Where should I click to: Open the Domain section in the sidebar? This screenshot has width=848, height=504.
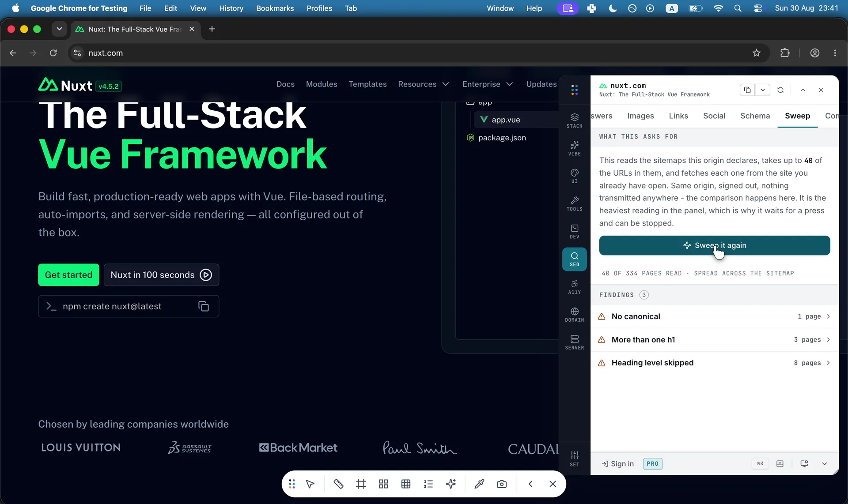[574, 315]
